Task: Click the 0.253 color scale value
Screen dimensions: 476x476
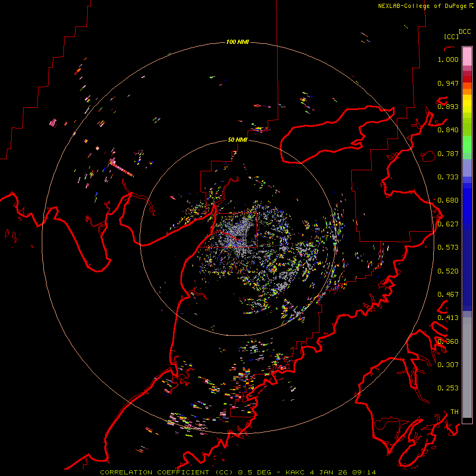Action: point(448,388)
